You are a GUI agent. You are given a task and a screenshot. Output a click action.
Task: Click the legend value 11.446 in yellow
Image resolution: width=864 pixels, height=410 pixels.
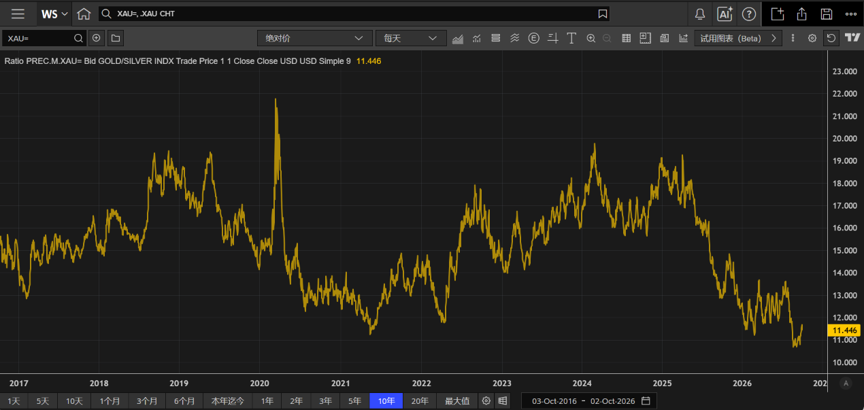(369, 61)
